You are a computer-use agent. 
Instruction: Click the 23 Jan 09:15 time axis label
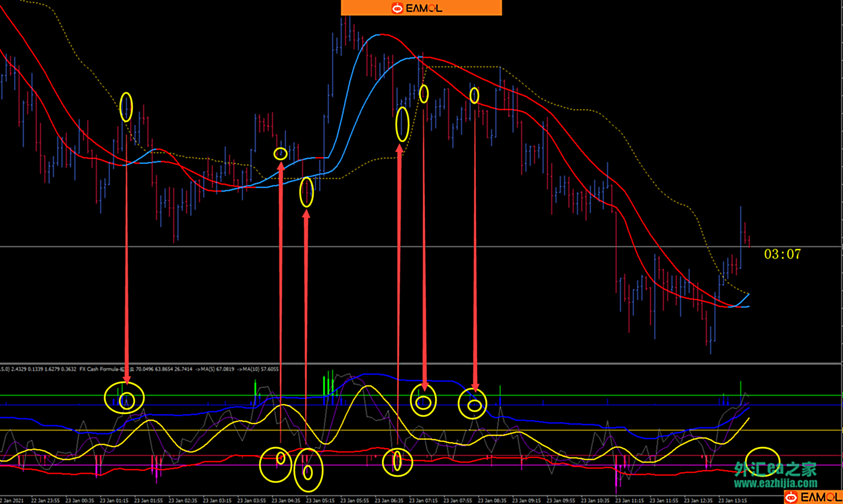click(526, 500)
